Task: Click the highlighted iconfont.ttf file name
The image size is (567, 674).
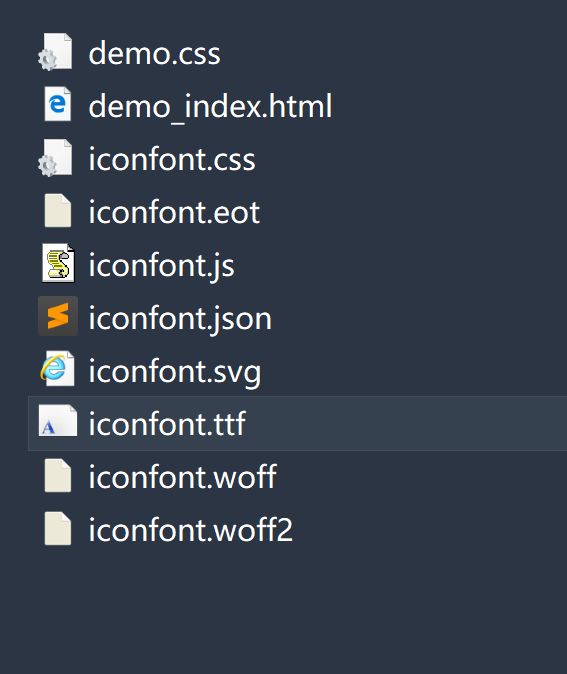Action: (167, 423)
